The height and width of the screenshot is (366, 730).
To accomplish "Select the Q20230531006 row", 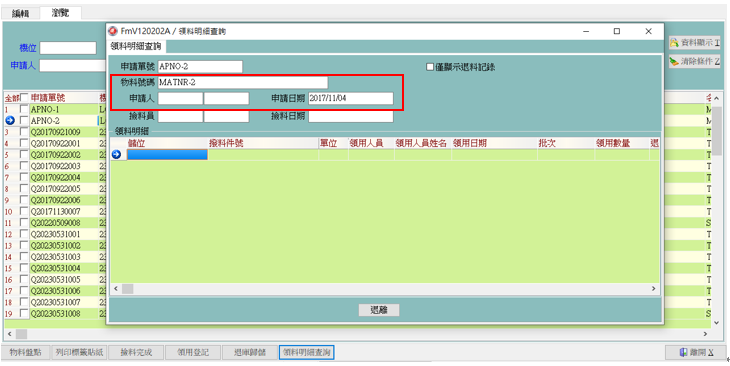I will (x=55, y=291).
